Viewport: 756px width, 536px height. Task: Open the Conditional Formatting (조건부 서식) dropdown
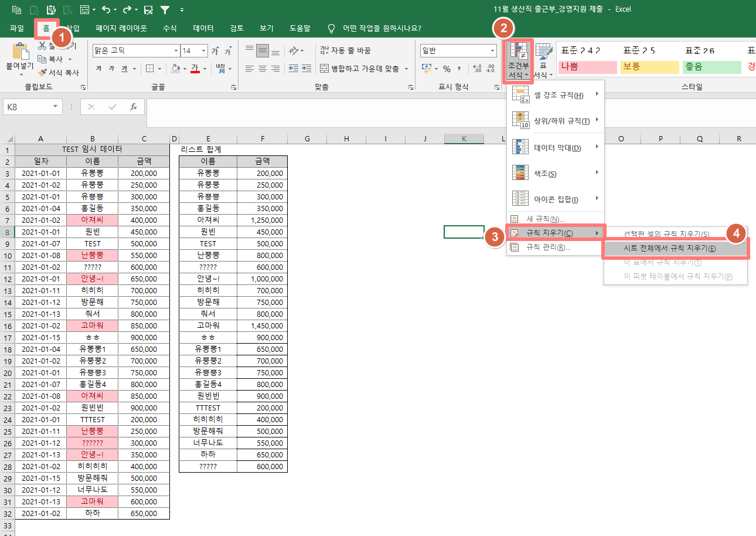(518, 60)
